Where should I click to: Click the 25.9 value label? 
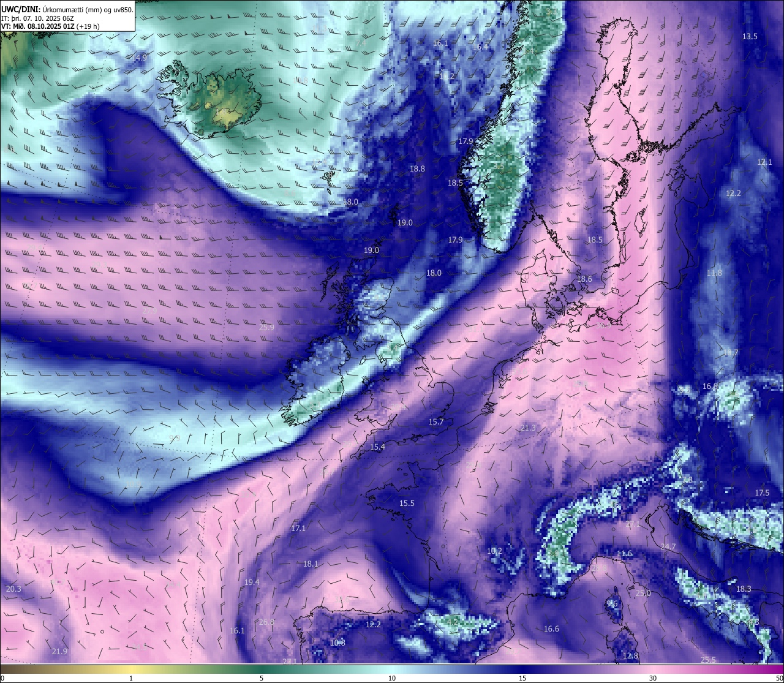[266, 328]
